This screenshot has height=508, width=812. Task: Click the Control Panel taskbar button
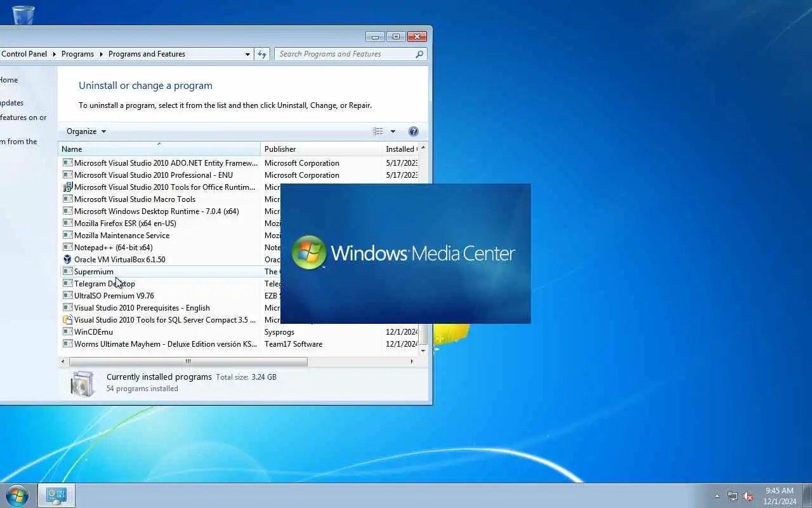point(56,495)
